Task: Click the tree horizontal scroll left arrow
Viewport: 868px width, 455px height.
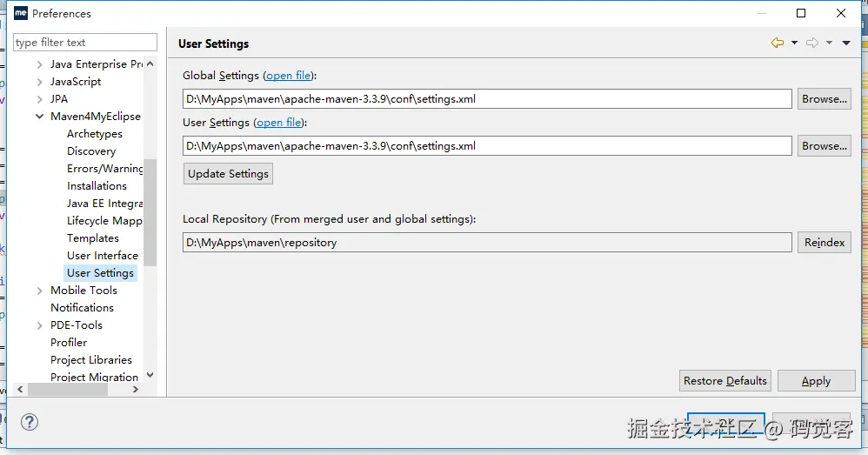Action: tap(20, 390)
